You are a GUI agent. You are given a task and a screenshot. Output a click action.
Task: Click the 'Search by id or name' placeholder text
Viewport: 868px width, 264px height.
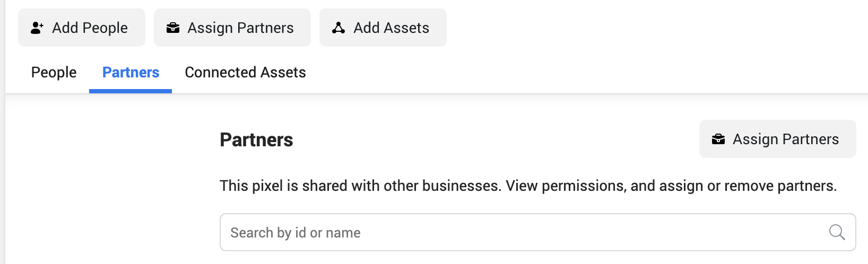pos(296,233)
